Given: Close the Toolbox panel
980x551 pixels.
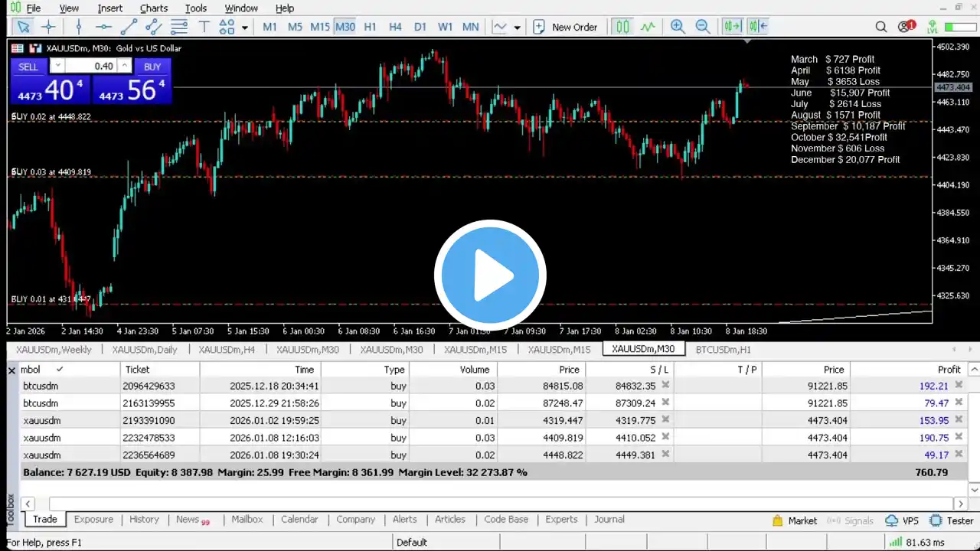Looking at the screenshot, I should tap(11, 370).
